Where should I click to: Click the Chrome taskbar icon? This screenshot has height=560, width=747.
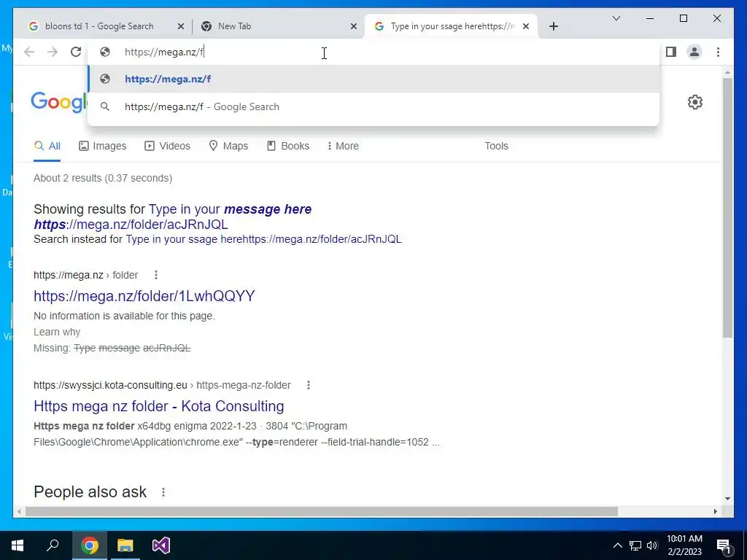(89, 545)
